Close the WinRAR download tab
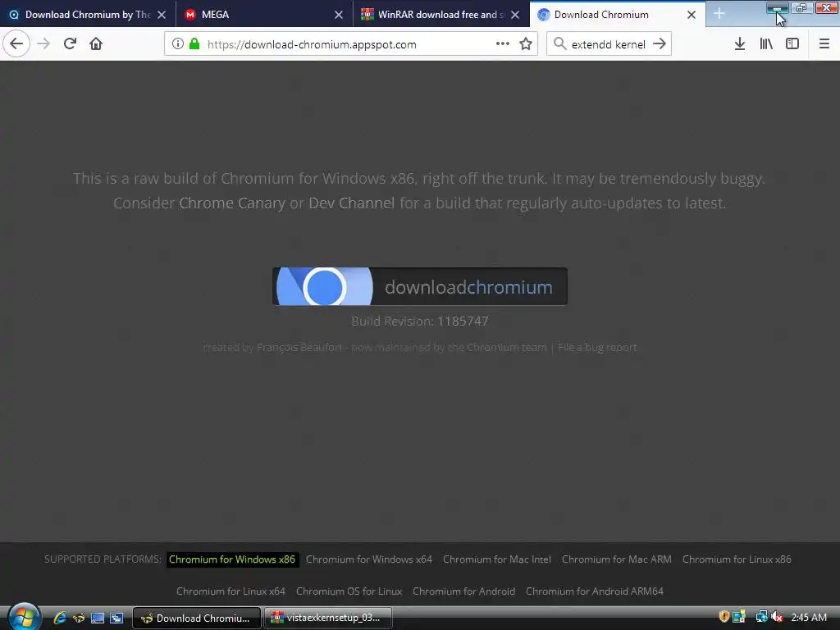This screenshot has height=630, width=840. [515, 15]
